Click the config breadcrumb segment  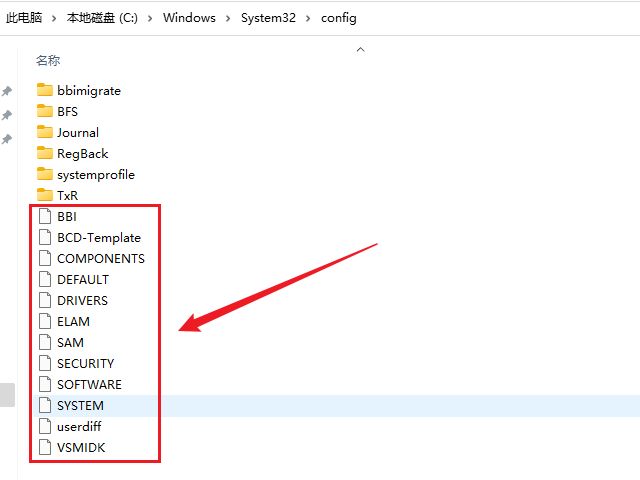click(x=338, y=18)
